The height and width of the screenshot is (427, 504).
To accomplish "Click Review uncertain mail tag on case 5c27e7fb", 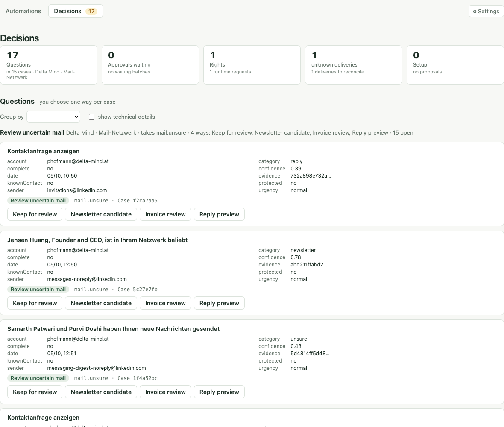I will pyautogui.click(x=38, y=289).
